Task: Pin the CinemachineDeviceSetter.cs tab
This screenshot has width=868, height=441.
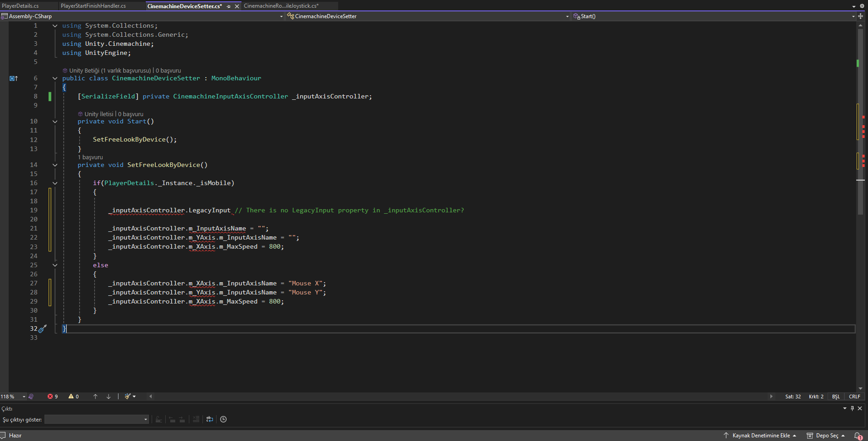Action: coord(229,6)
